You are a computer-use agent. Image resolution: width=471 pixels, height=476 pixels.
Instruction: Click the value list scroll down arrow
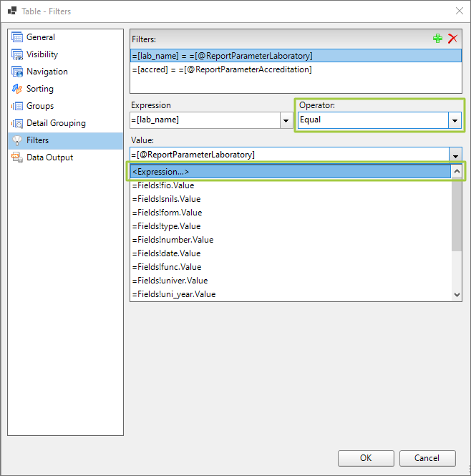[457, 294]
